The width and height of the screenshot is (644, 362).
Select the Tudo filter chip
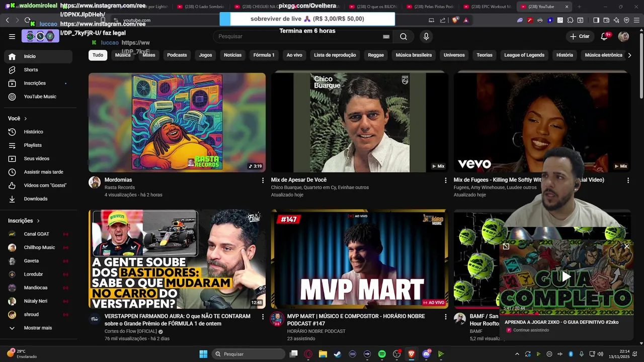point(98,55)
